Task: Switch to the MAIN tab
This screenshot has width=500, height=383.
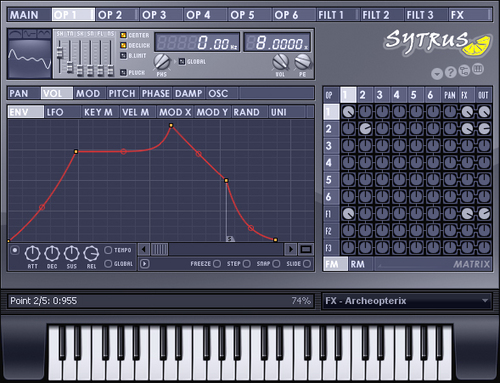Action: click(29, 15)
